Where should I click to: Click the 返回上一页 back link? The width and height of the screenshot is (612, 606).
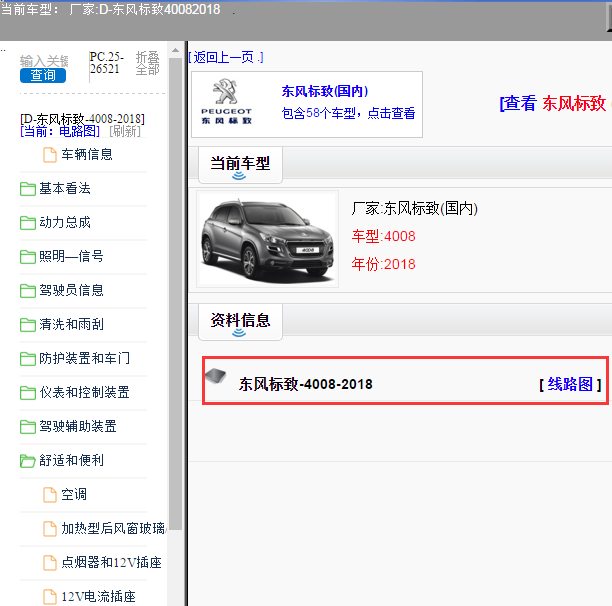226,57
